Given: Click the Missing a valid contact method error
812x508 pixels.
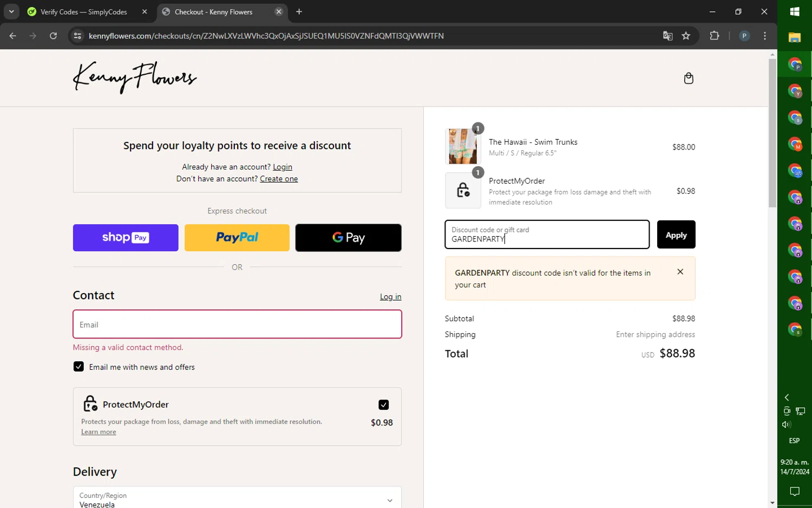Looking at the screenshot, I should [128, 347].
